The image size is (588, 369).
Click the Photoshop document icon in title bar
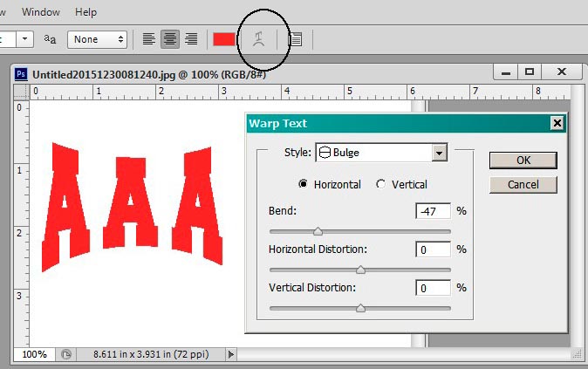coord(21,73)
